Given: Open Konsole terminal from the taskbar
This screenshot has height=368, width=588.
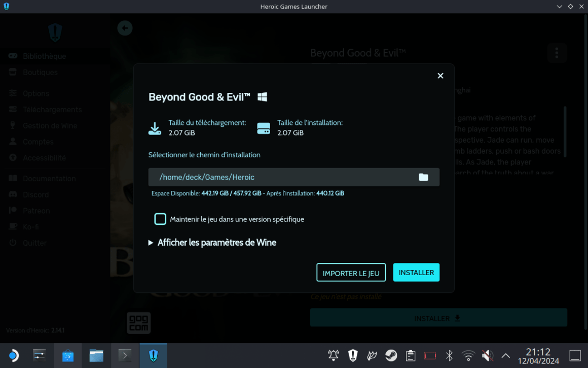Looking at the screenshot, I should click(125, 355).
